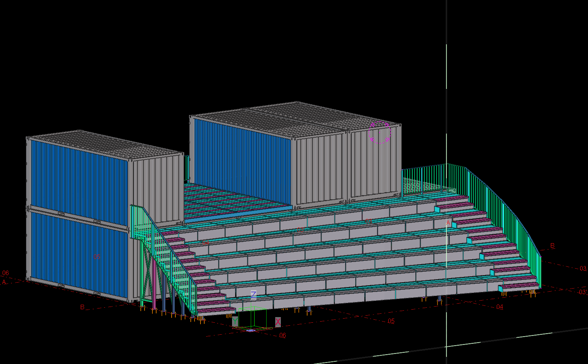Click grid label 06 beside the axis gizmo
Viewport: 588px width, 364px height.
[x=282, y=335]
